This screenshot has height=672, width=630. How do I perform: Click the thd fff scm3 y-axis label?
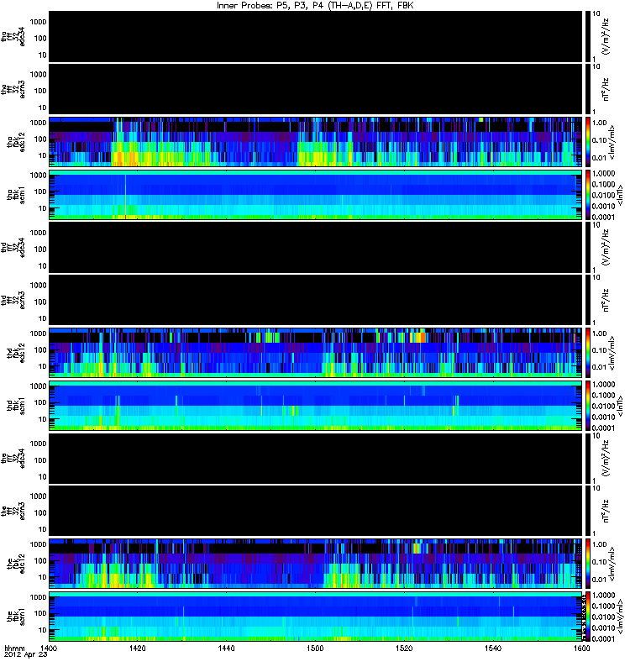[13, 301]
